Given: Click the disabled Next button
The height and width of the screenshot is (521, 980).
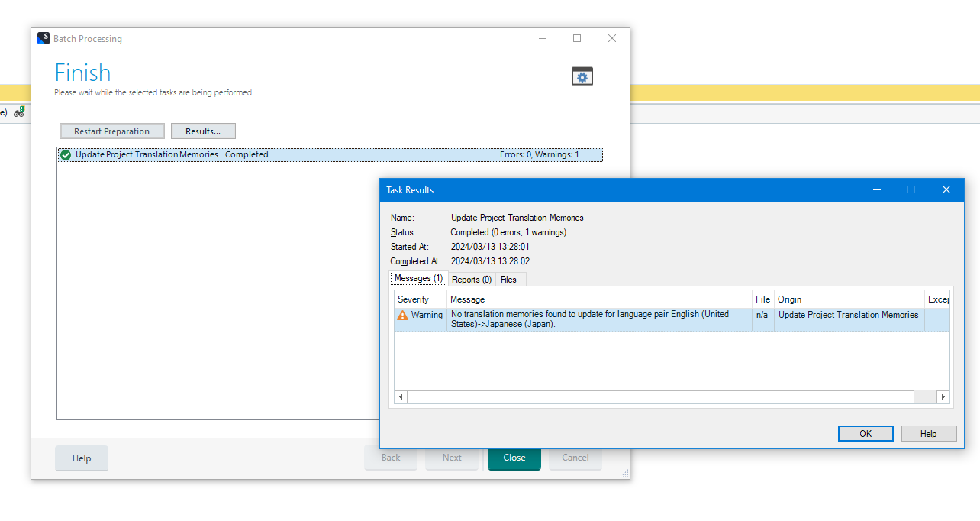Looking at the screenshot, I should pos(452,458).
